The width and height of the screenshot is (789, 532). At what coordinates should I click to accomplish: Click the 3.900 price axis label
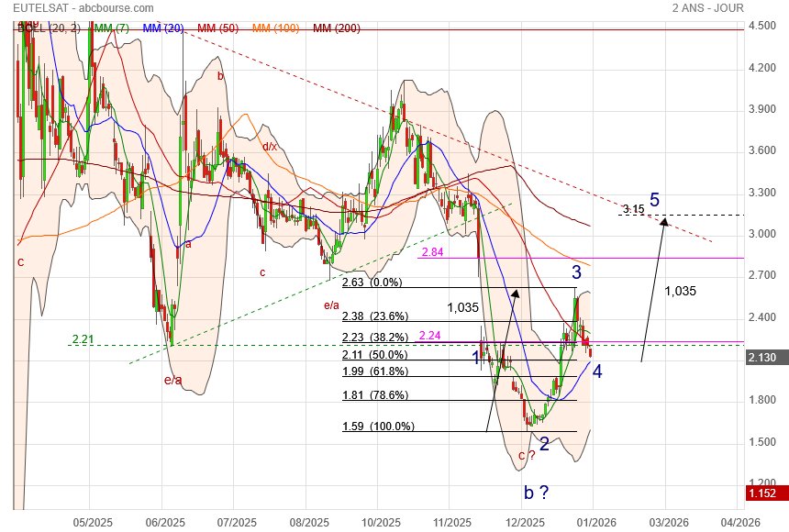click(x=762, y=109)
